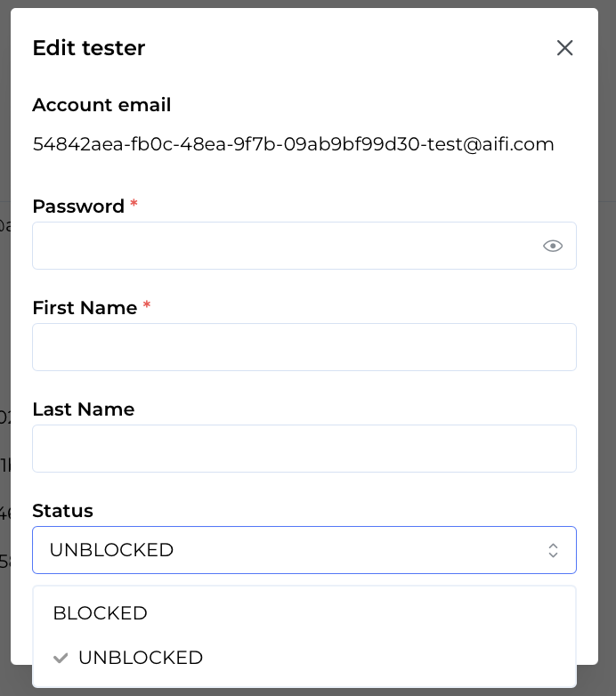Screen dimensions: 616x696
Task: Click the red asterisk beside Password
Action: pyautogui.click(x=134, y=205)
